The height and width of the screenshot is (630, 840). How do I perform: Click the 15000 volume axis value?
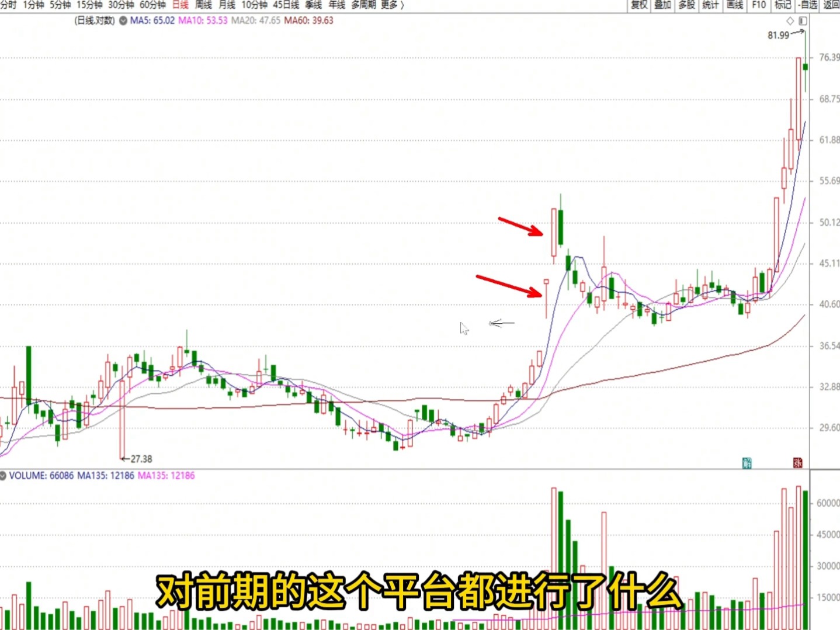pos(828,597)
